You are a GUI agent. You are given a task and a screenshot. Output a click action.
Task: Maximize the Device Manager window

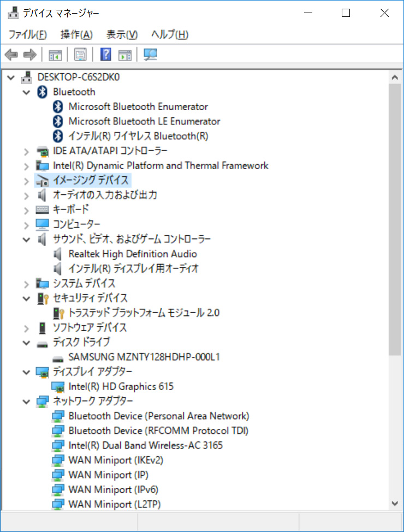(346, 13)
